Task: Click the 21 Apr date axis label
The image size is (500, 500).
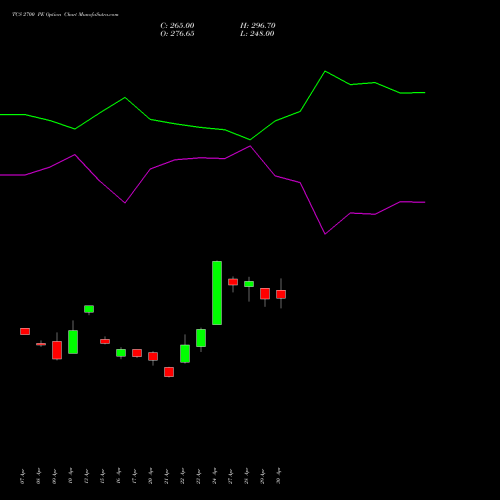Action: 166,476
